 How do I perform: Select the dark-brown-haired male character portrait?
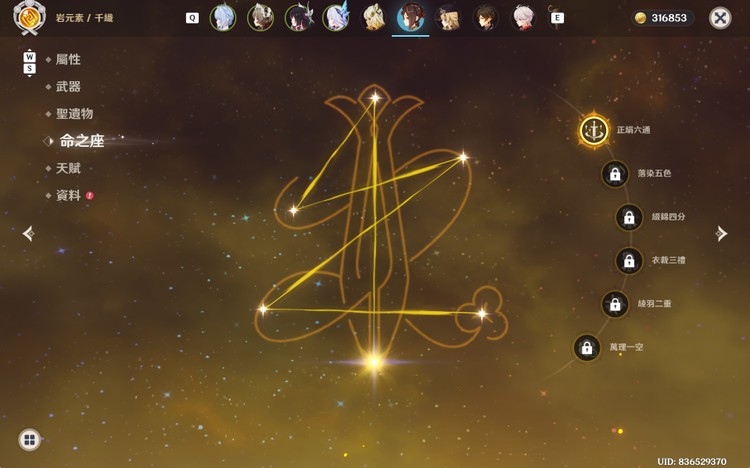[485, 17]
